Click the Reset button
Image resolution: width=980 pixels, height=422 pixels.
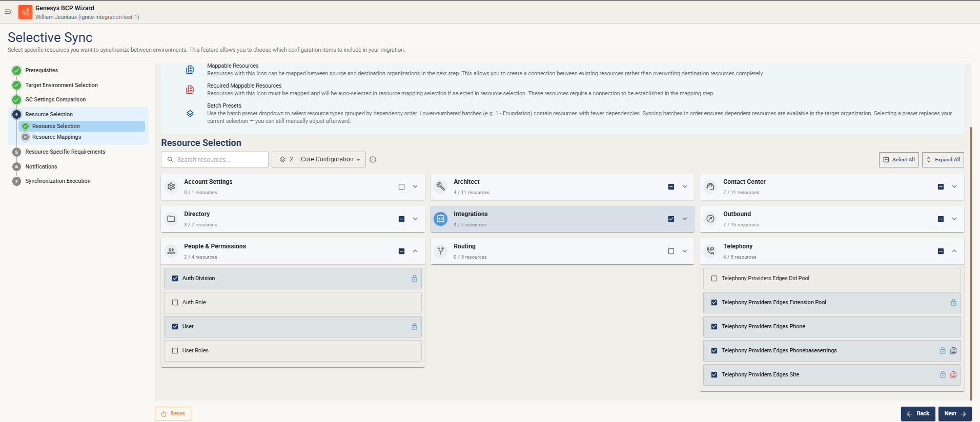[173, 414]
